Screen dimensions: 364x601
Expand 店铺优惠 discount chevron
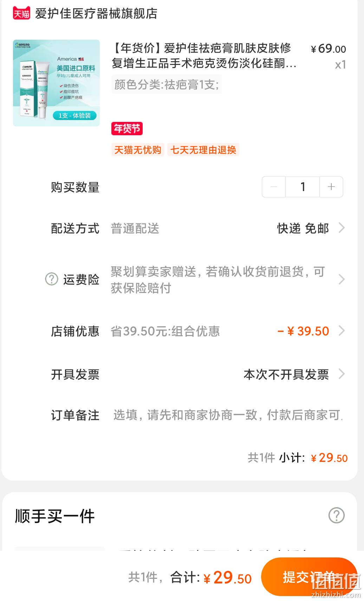342,331
